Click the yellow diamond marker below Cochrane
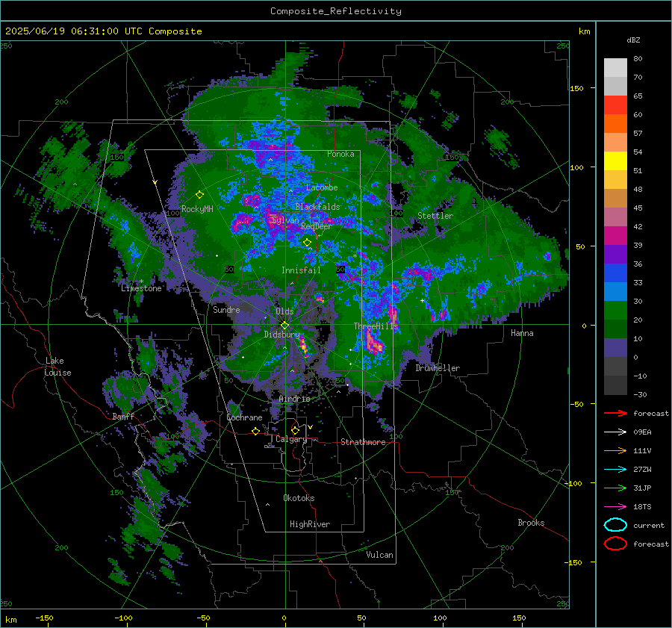 click(x=256, y=432)
